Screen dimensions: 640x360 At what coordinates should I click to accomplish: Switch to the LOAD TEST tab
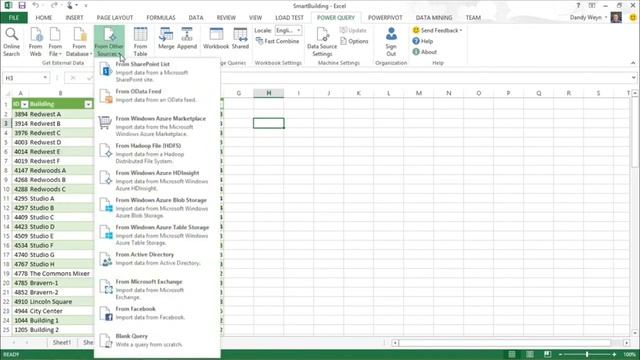(289, 18)
